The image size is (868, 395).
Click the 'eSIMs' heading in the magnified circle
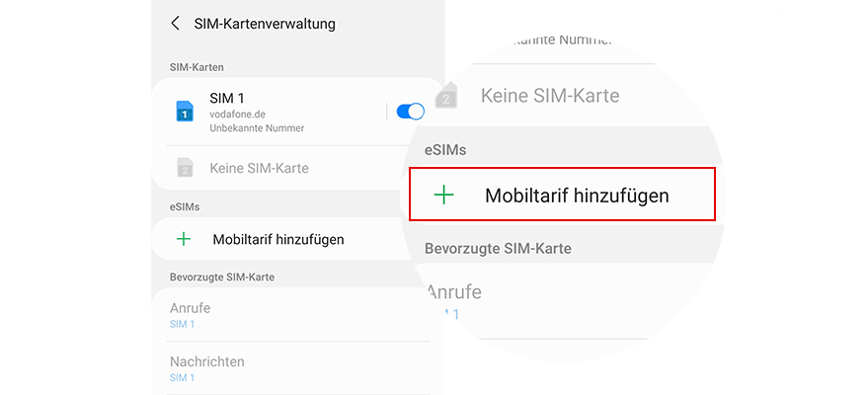coord(445,149)
